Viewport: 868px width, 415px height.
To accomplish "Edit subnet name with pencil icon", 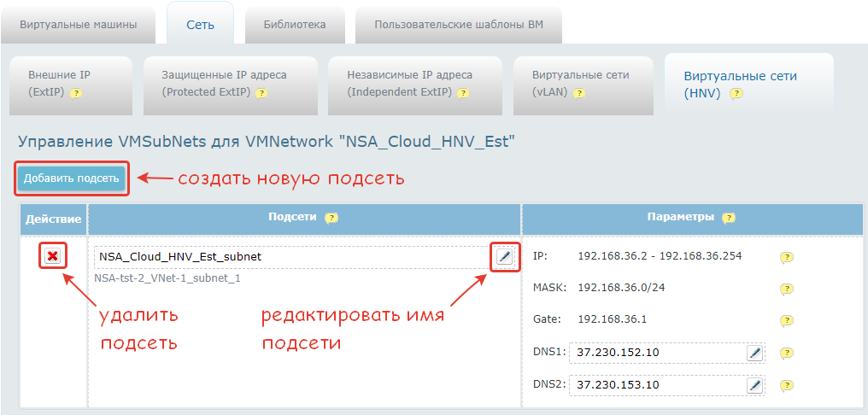I will (x=504, y=256).
